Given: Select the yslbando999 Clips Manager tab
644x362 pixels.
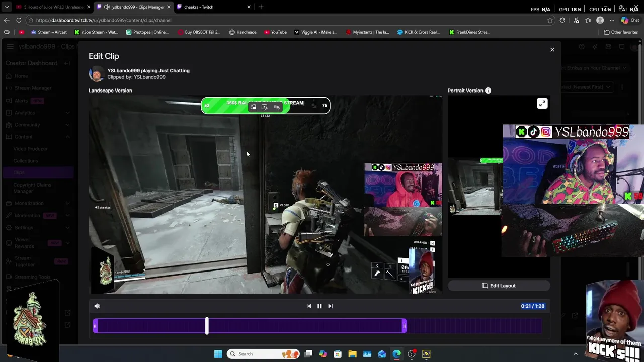Looking at the screenshot, I should pos(133,7).
